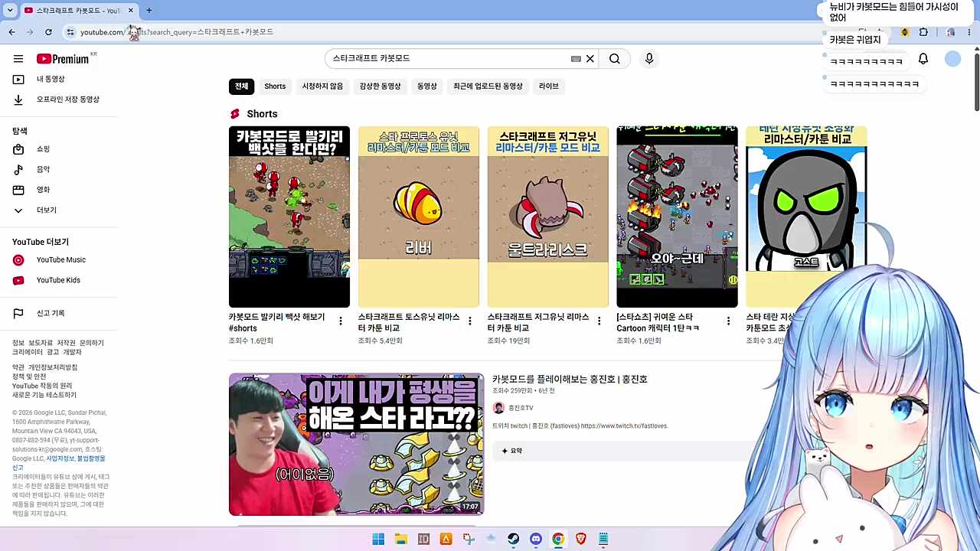Screen dimensions: 980x551
Task: Open File Explorer from the taskbar
Action: [400, 540]
